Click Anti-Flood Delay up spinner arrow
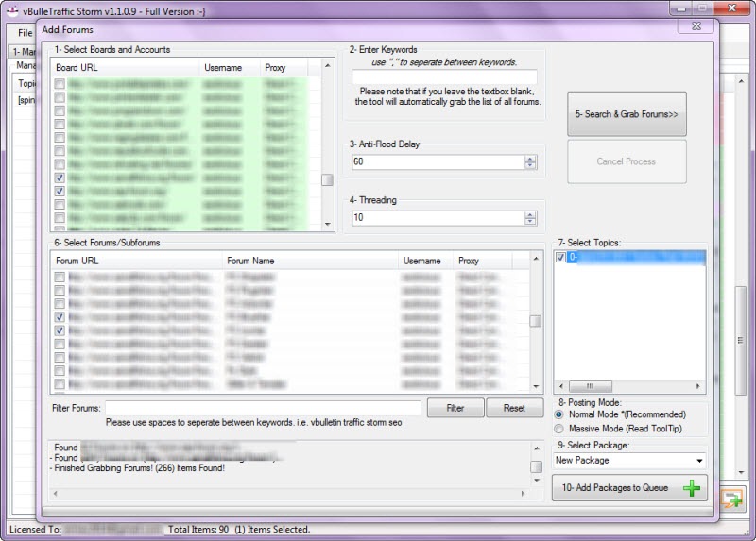Viewport: 756px width, 541px height. [x=530, y=159]
